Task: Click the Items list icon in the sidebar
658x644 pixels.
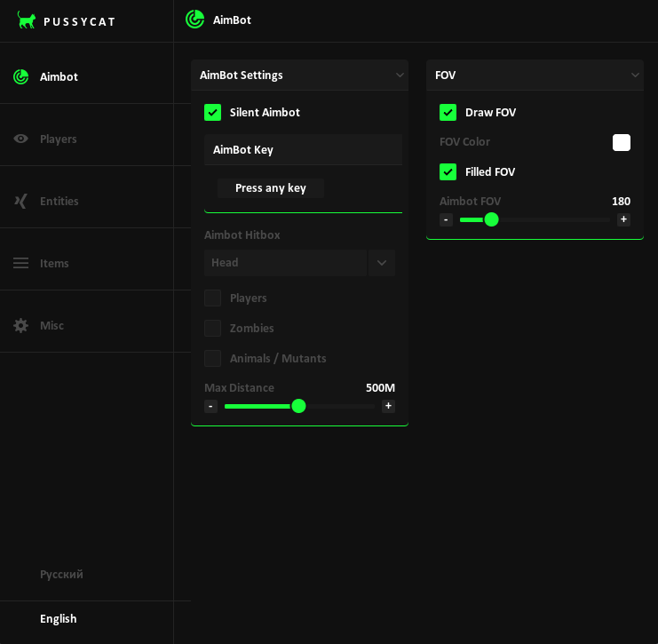Action: point(21,263)
